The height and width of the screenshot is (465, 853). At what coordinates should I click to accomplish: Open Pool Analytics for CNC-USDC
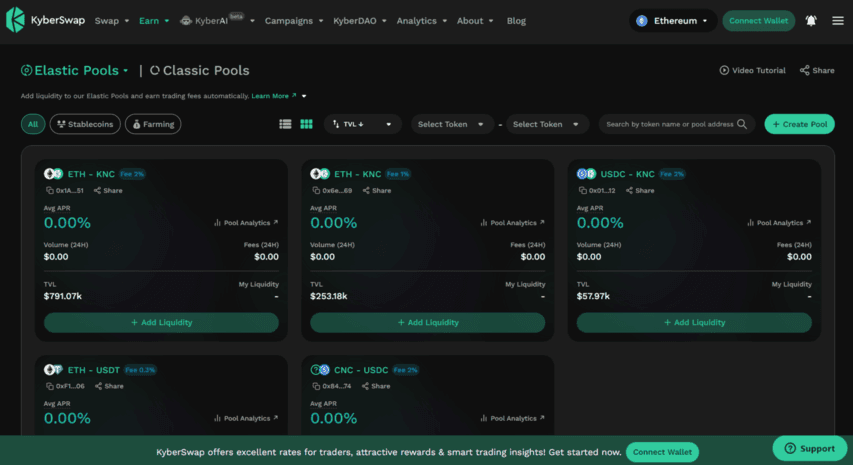coord(512,418)
